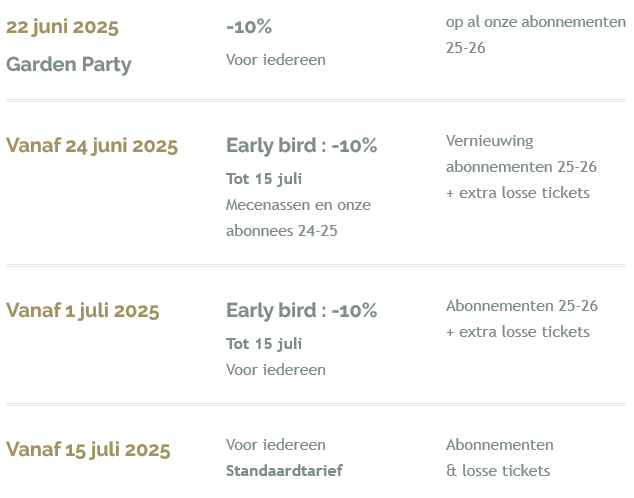The height and width of the screenshot is (498, 634).
Task: Click 'Tot 15 juli' in 24 juni row
Action: click(264, 179)
